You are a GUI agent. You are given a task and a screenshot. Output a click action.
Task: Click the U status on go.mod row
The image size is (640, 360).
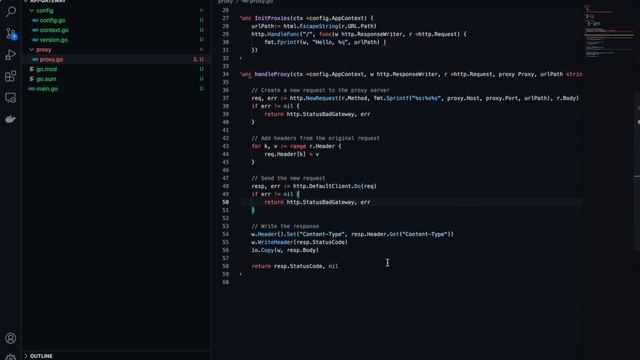click(201, 69)
